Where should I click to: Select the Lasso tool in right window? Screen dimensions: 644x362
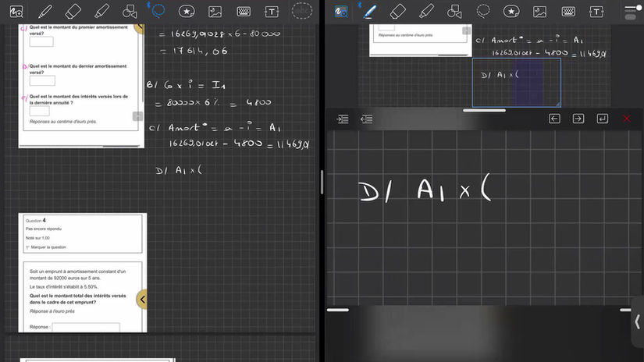point(483,11)
